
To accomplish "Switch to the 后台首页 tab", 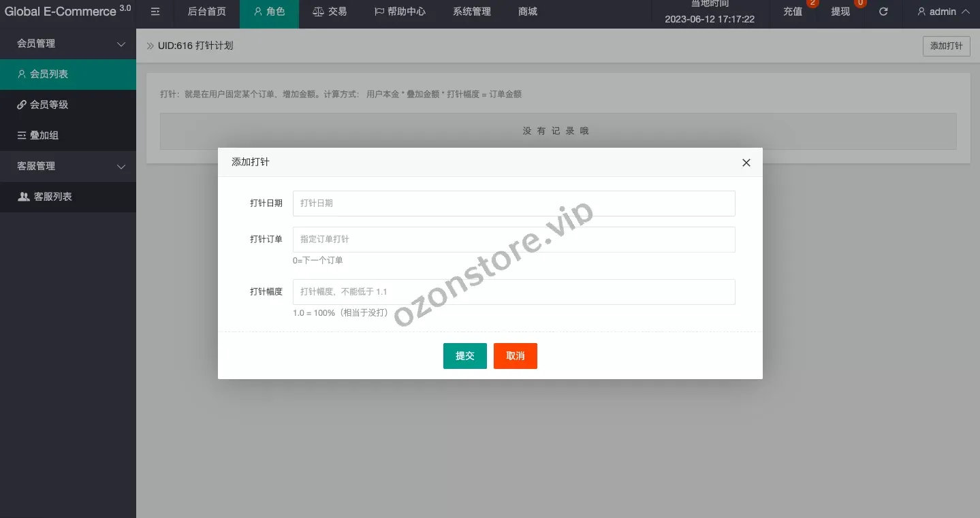I will click(x=206, y=12).
